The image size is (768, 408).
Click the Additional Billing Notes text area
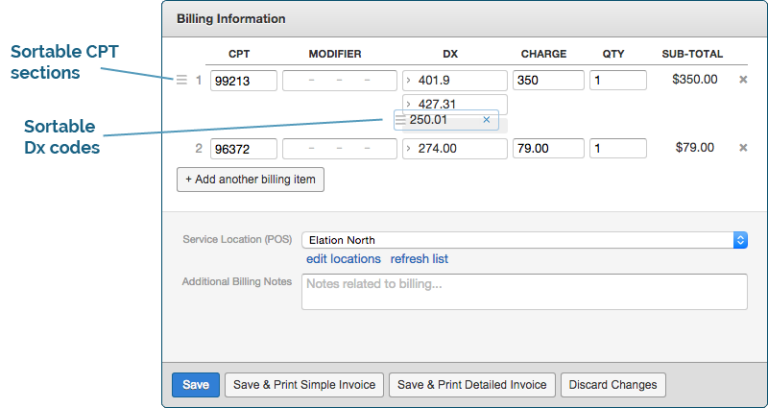(525, 292)
